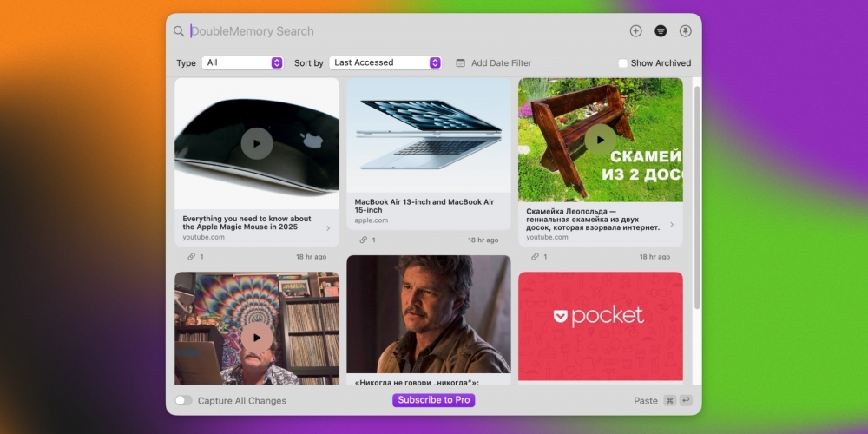Enable the Show Archived checkbox
Image resolution: width=868 pixels, height=434 pixels.
click(622, 63)
